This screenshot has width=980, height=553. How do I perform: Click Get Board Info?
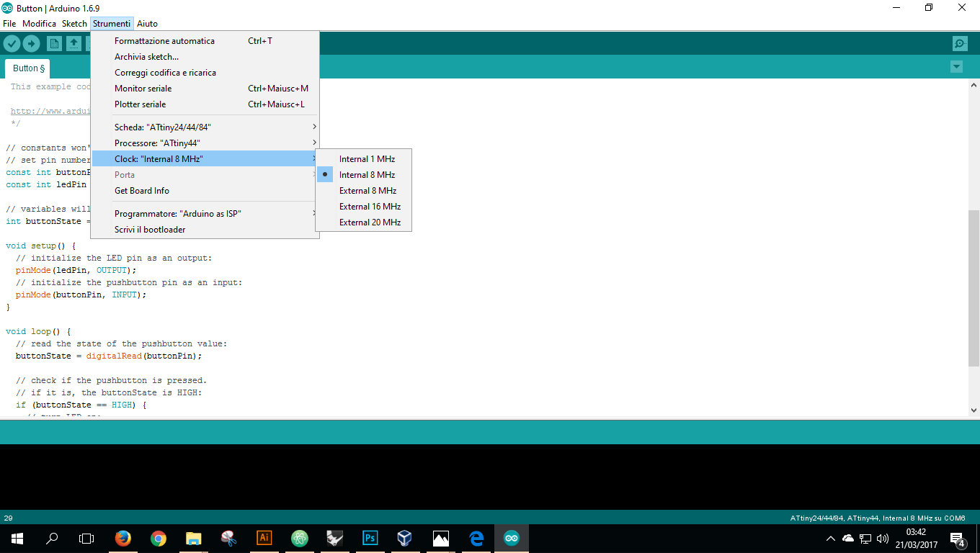pyautogui.click(x=205, y=191)
